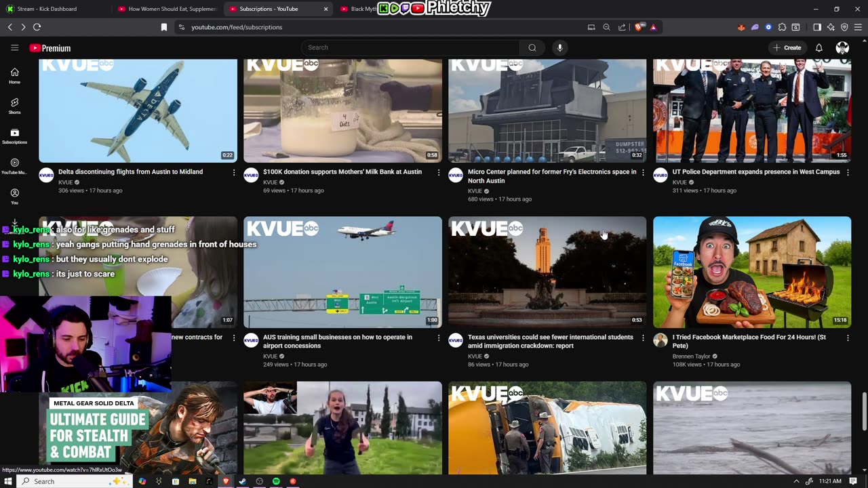This screenshot has width=868, height=488.
Task: Open the Brave Shields lion icon
Action: tap(638, 27)
